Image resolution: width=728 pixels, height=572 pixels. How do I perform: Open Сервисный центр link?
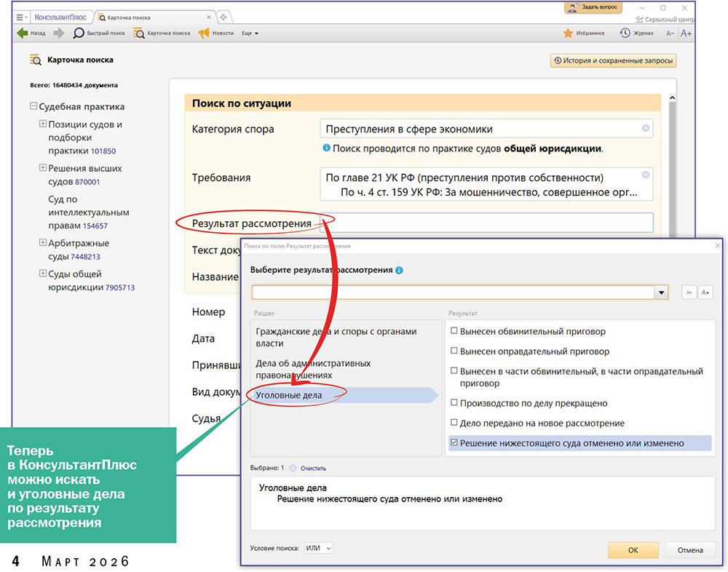point(665,20)
